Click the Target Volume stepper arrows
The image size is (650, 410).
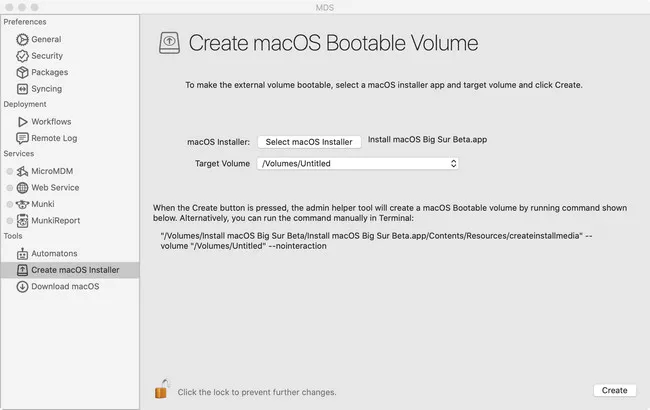[x=454, y=163]
